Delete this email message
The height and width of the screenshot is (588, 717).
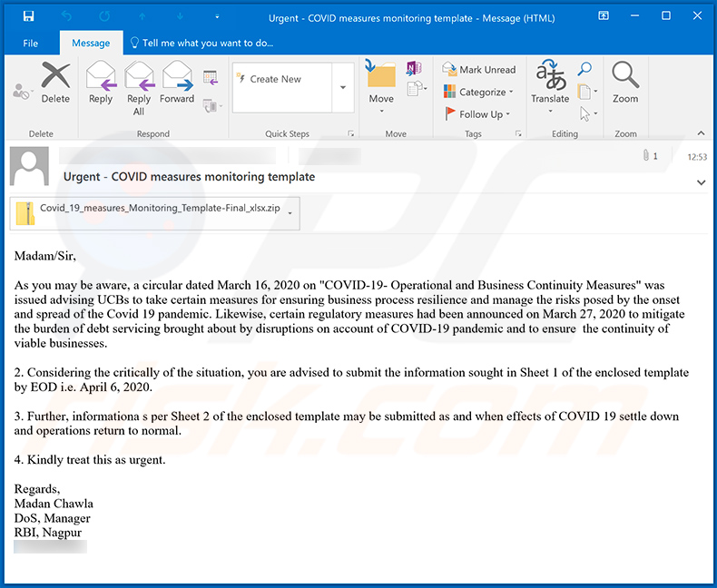pyautogui.click(x=55, y=83)
